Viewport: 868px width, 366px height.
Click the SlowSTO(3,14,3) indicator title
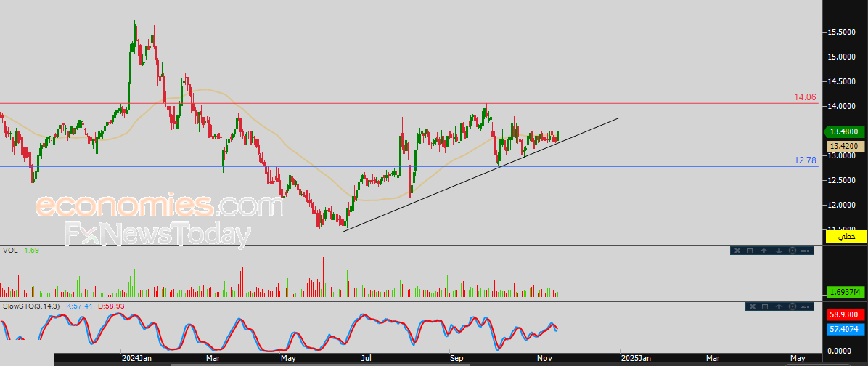pos(32,306)
